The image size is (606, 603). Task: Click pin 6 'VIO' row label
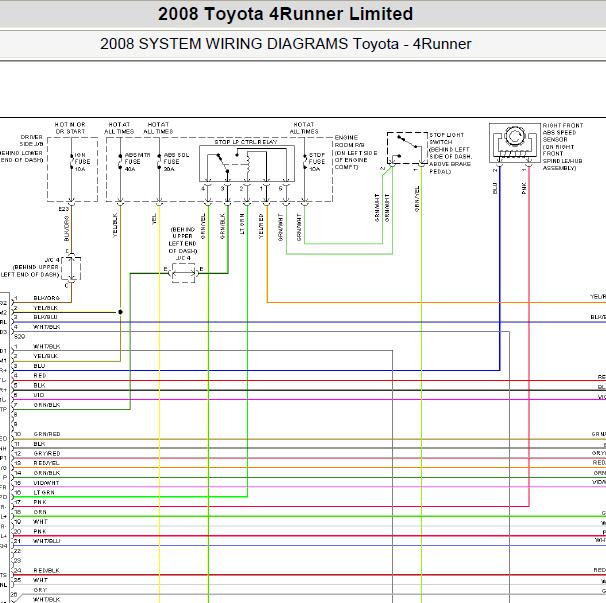(x=39, y=395)
